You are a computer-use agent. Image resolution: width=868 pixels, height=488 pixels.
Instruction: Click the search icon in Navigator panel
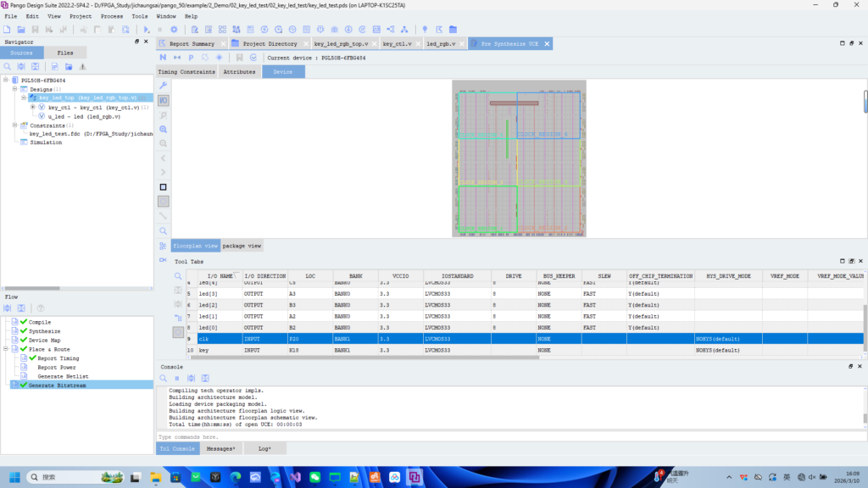coord(8,66)
